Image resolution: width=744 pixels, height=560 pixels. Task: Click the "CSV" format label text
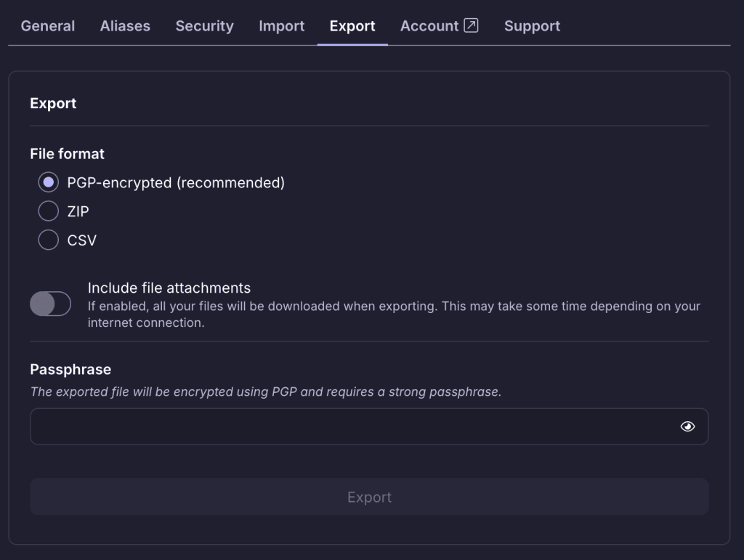tap(81, 240)
